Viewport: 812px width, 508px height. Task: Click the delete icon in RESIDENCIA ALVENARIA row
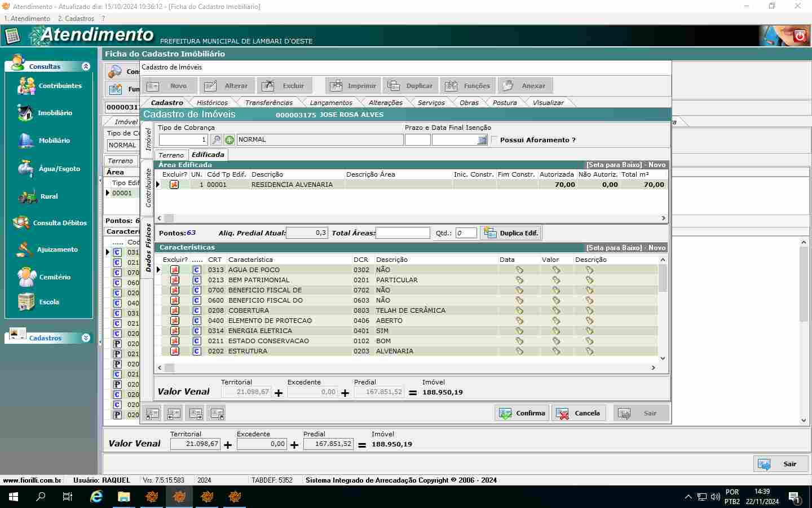(174, 185)
